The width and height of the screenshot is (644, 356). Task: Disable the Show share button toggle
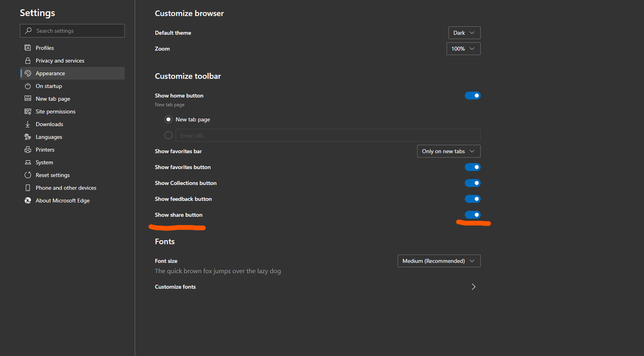[473, 215]
